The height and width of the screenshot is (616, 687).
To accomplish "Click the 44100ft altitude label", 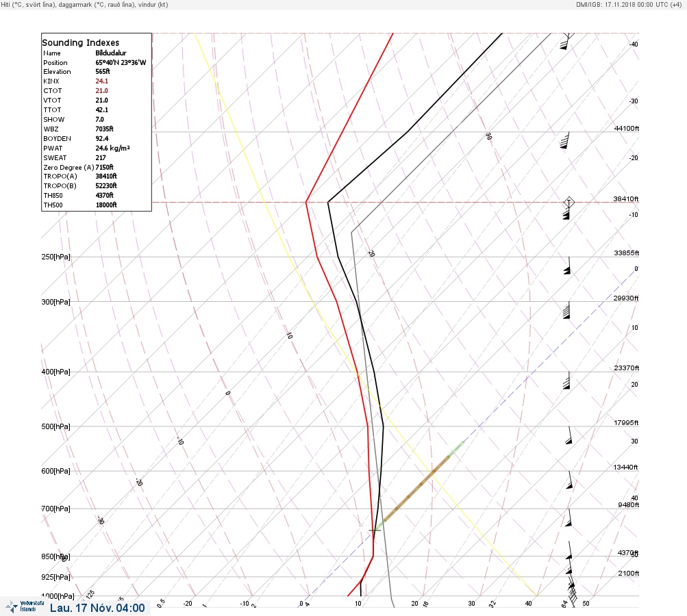I will 627,128.
